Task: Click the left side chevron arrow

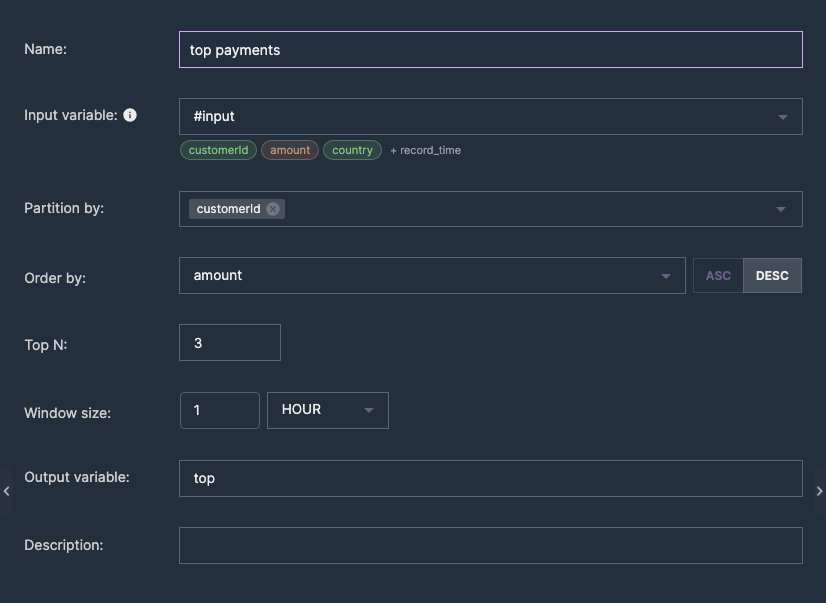Action: point(6,491)
